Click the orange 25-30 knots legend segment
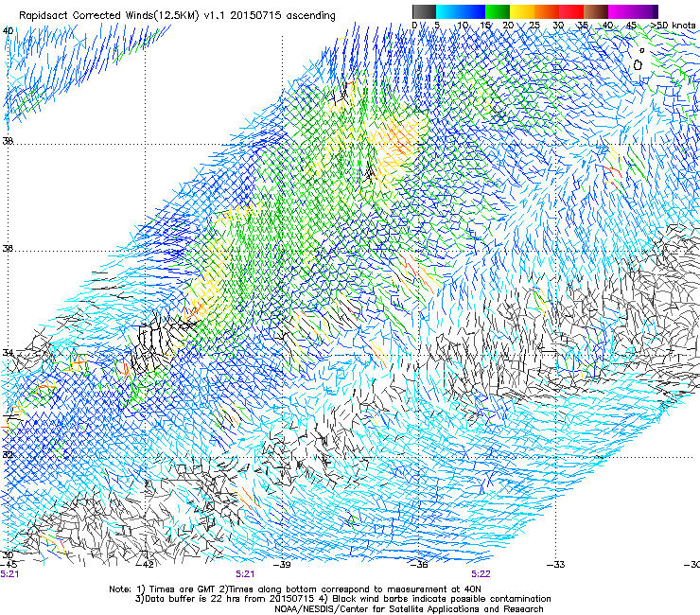This screenshot has width=700, height=615. click(547, 11)
